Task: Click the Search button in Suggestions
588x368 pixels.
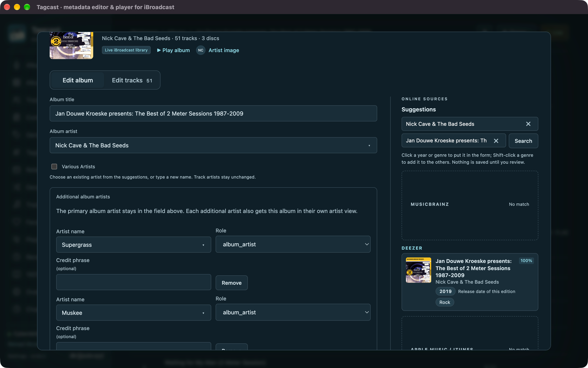Action: click(523, 141)
